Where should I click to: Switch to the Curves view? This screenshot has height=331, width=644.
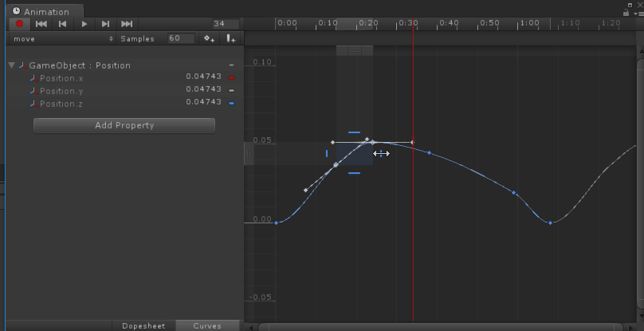pos(207,325)
